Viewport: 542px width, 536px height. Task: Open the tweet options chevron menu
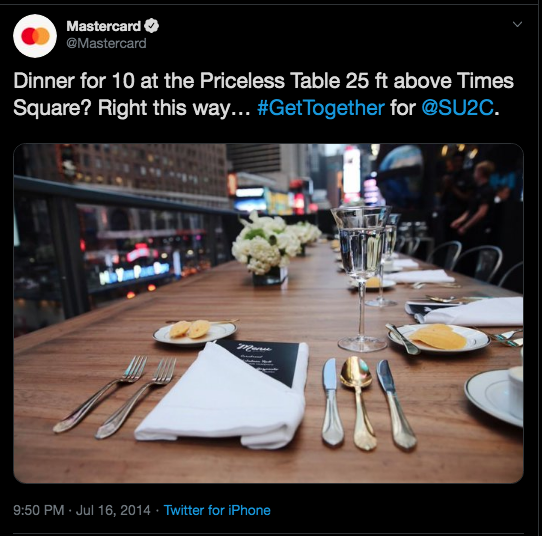click(517, 24)
